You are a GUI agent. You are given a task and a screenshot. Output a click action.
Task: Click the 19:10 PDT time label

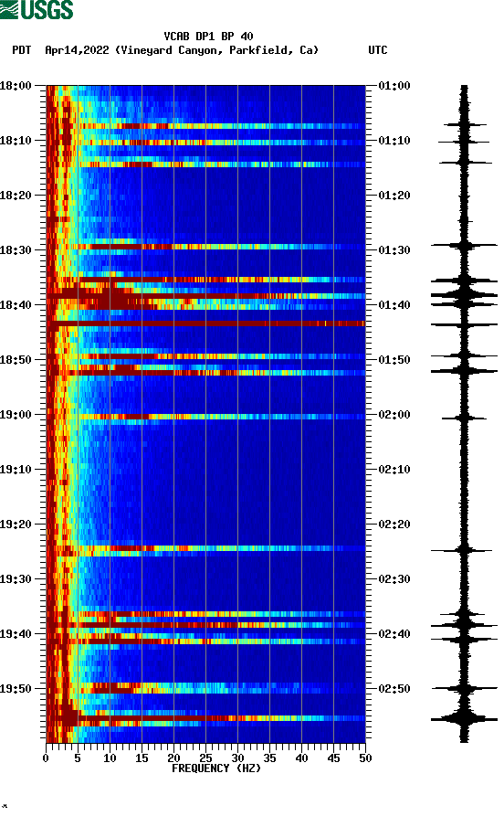[x=16, y=470]
